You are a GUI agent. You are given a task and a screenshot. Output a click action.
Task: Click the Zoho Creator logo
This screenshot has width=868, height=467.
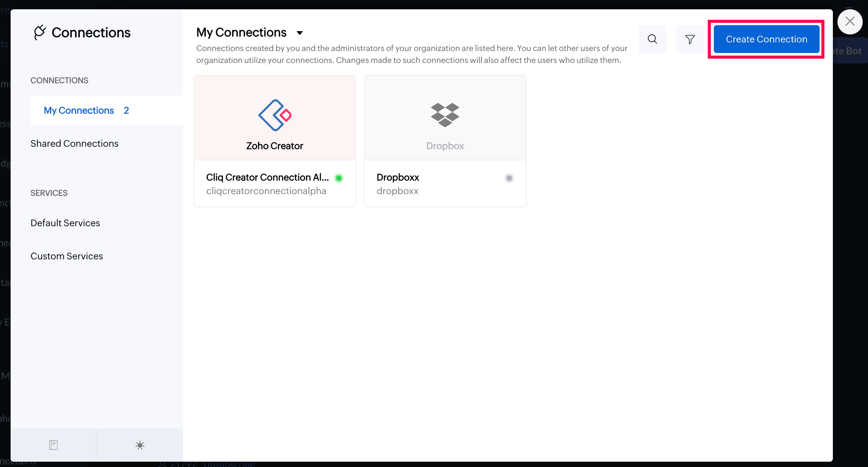click(x=275, y=115)
